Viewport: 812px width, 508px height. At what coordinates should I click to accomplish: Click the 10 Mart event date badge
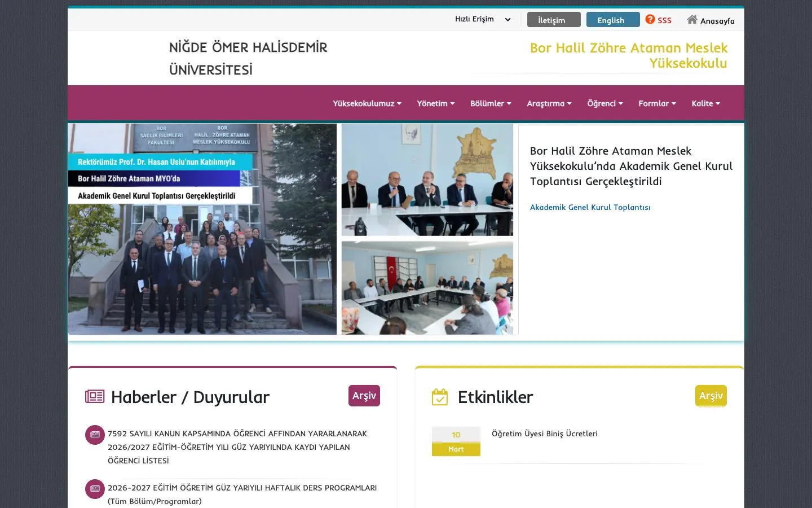click(x=456, y=441)
